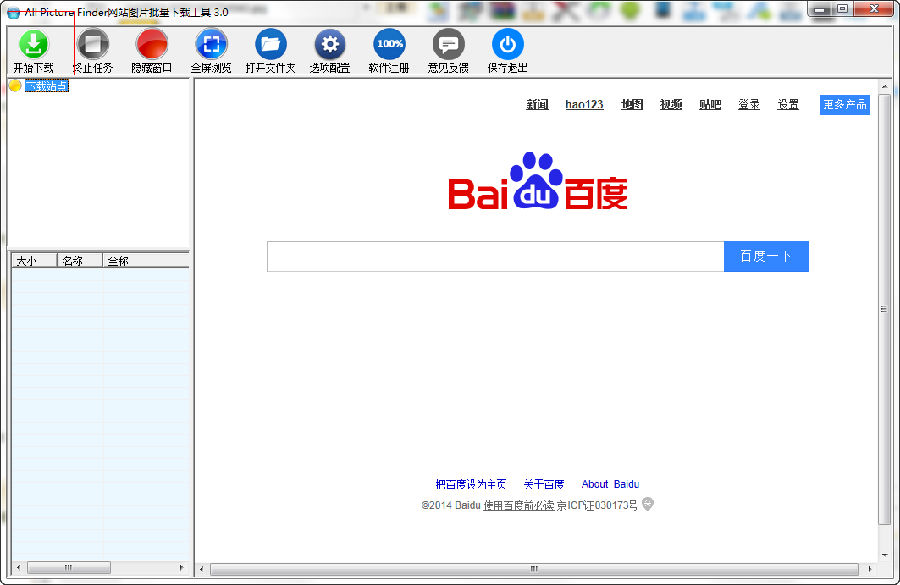Open the hao123 link
The width and height of the screenshot is (900, 585).
(584, 104)
